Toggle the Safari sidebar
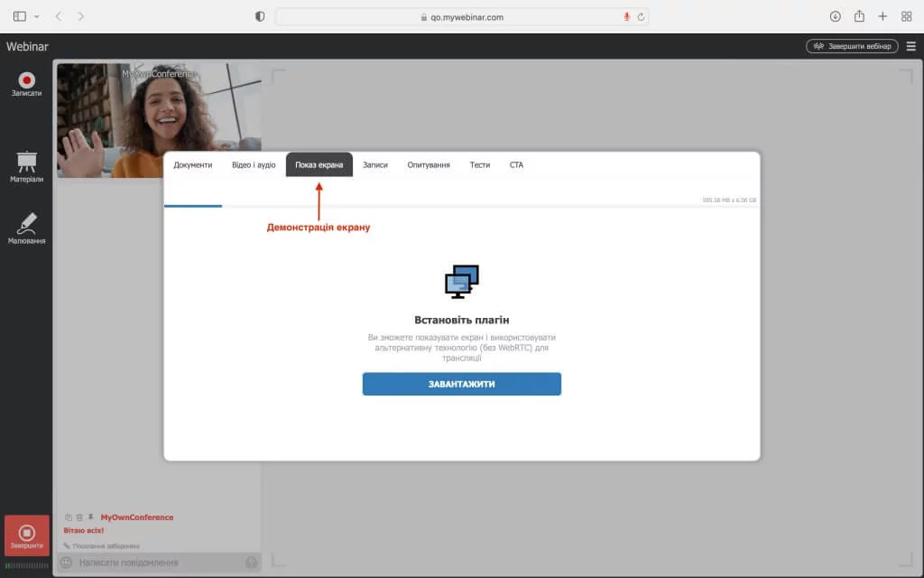Screen dimensions: 924x578 [x=20, y=16]
